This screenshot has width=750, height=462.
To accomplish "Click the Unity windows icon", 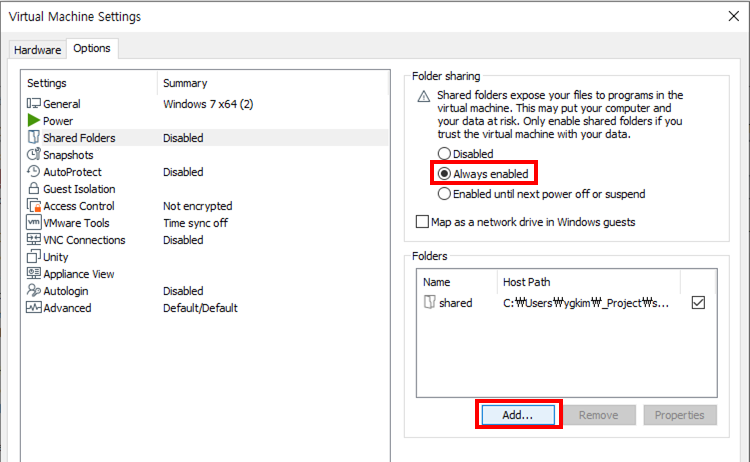I will point(33,256).
